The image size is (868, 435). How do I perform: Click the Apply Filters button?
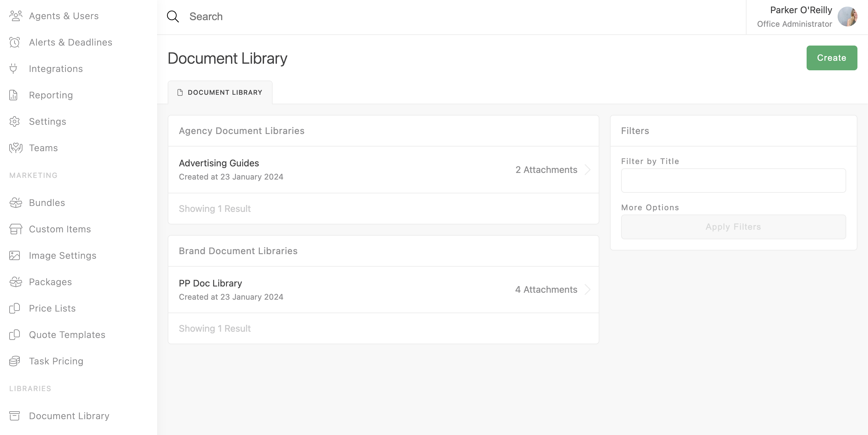tap(733, 227)
